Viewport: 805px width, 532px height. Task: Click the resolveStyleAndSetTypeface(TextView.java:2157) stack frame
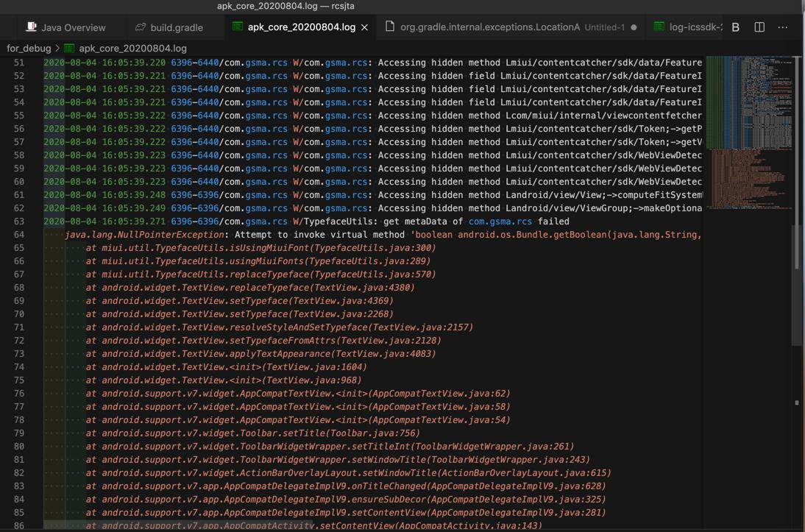pos(280,327)
